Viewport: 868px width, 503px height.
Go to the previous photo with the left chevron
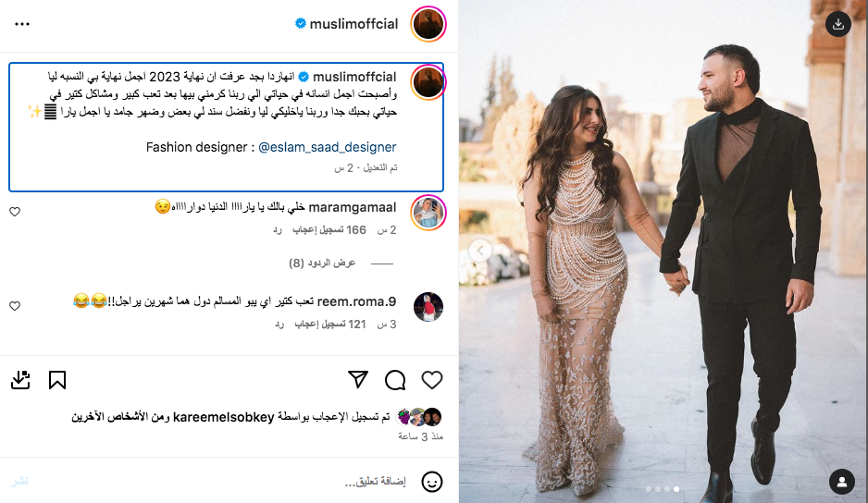pyautogui.click(x=480, y=251)
